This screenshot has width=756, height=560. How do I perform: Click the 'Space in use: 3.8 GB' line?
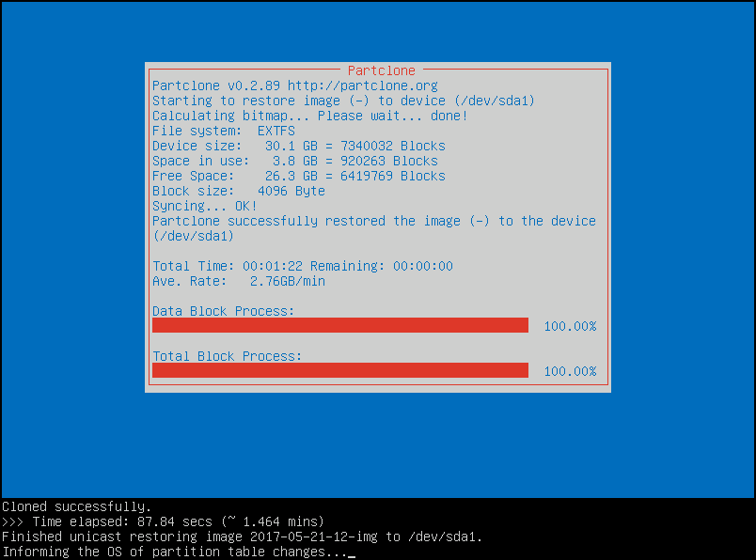point(295,161)
